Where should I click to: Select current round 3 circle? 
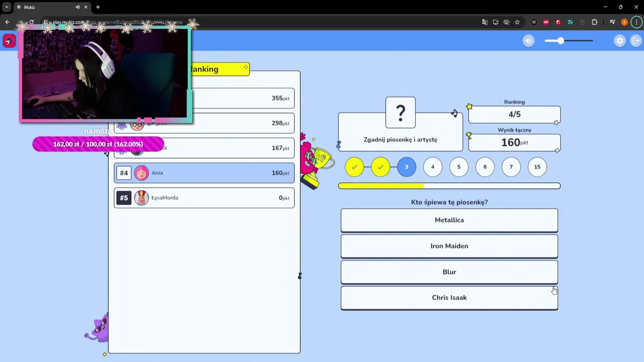pyautogui.click(x=407, y=167)
